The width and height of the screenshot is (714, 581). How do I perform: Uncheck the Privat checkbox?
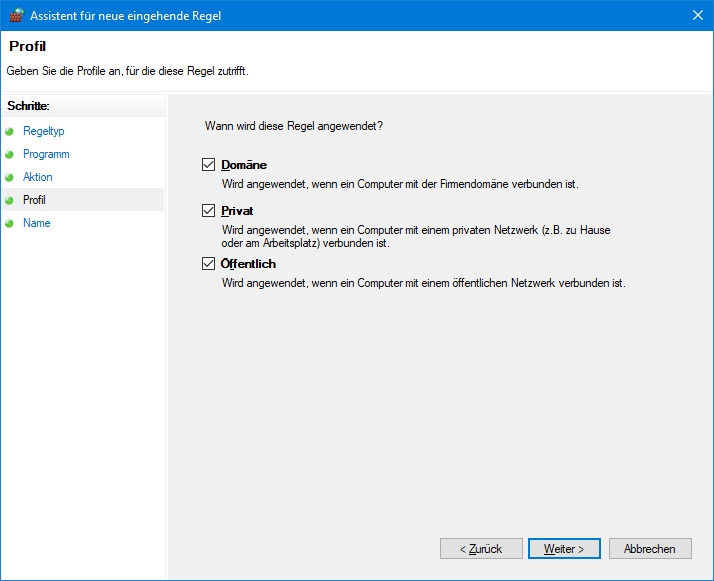(209, 210)
